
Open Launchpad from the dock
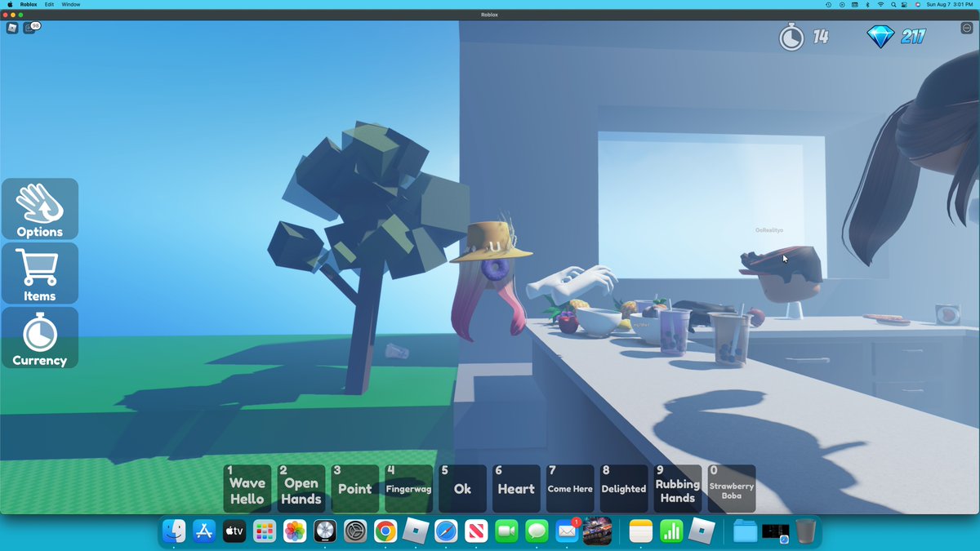tap(264, 531)
